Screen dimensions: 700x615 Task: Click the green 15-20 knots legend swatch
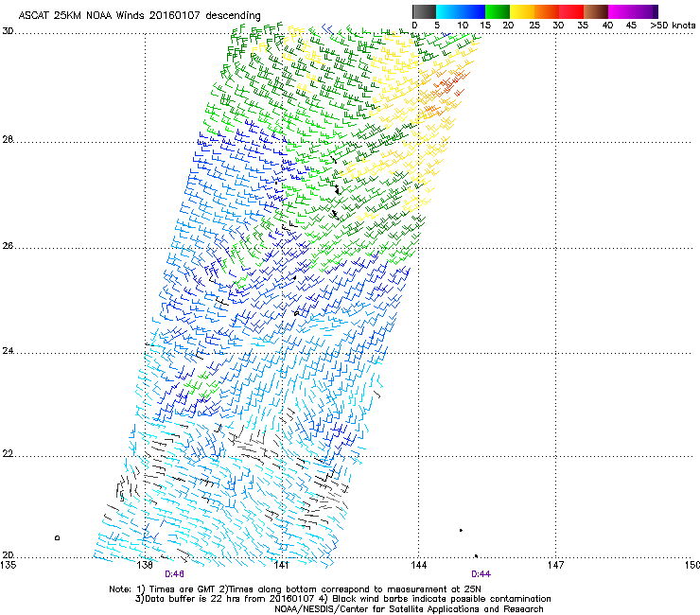[x=498, y=11]
